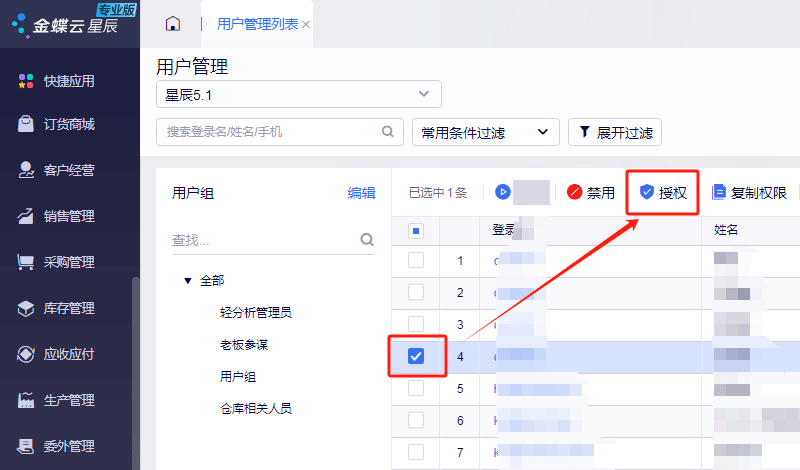Click the 生产管理 factory icon

(x=26, y=400)
